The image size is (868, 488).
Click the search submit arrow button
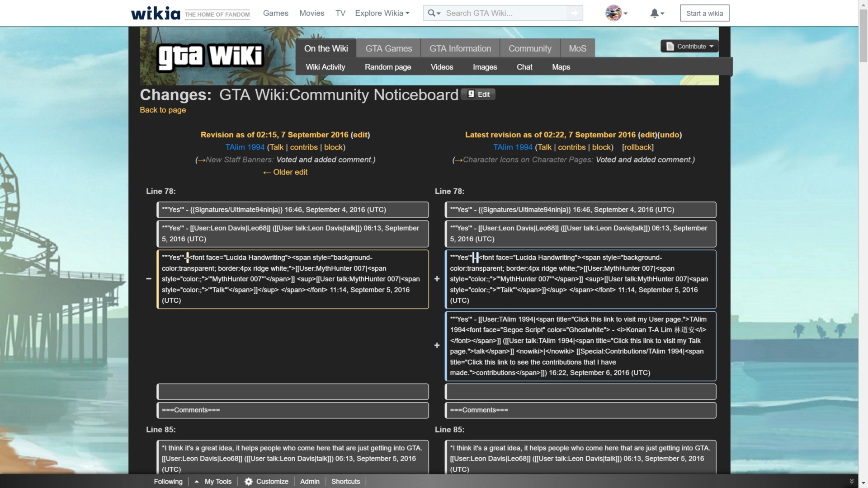[x=575, y=13]
